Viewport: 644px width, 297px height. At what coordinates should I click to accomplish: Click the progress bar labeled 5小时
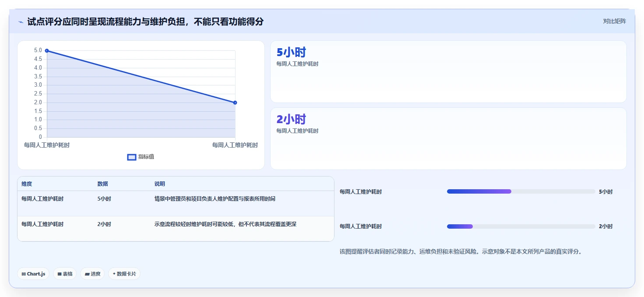click(x=521, y=191)
